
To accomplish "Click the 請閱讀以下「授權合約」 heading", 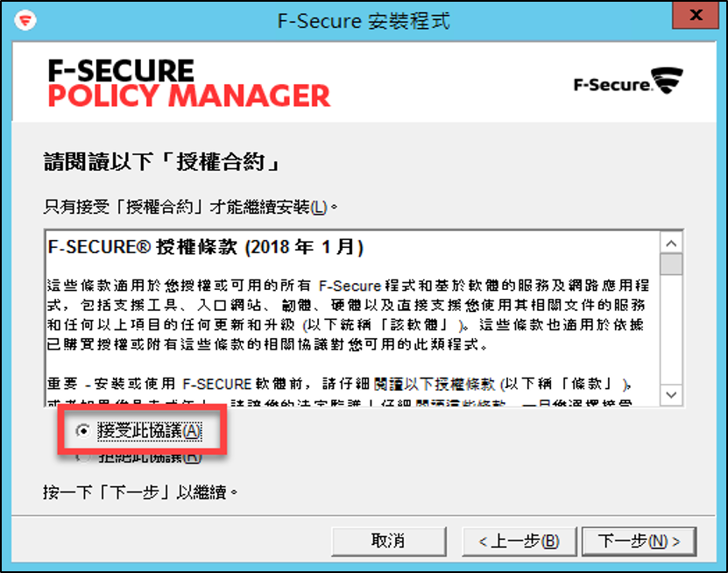I will [161, 162].
